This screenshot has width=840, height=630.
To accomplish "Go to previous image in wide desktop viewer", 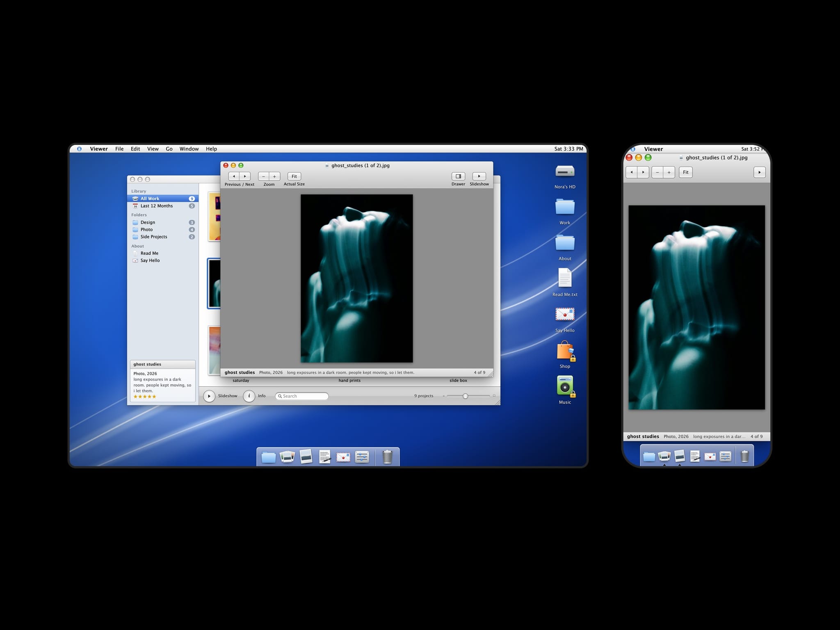I will pyautogui.click(x=234, y=176).
